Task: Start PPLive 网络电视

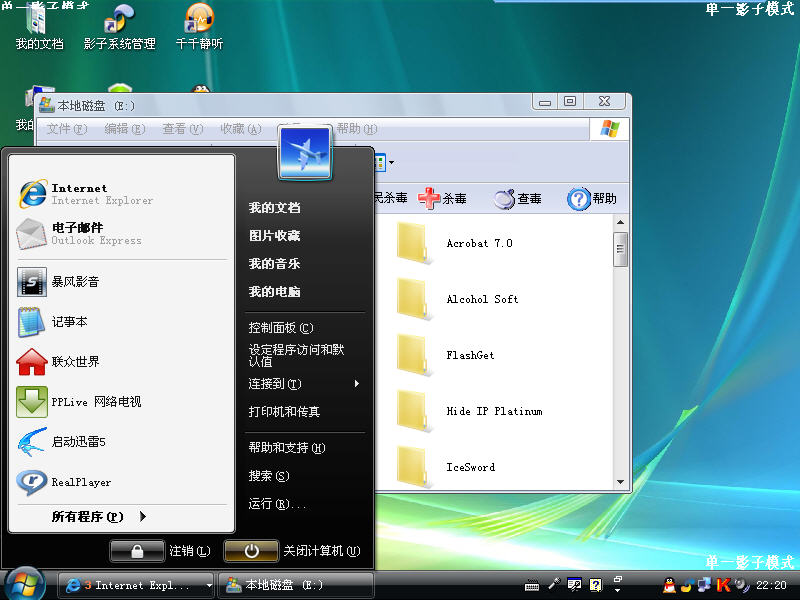Action: pos(95,402)
